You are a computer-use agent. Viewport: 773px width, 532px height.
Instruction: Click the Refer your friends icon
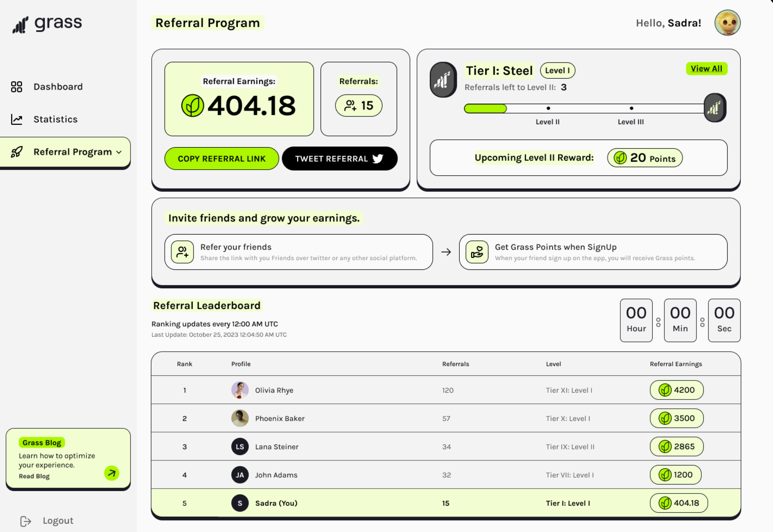[x=182, y=252]
